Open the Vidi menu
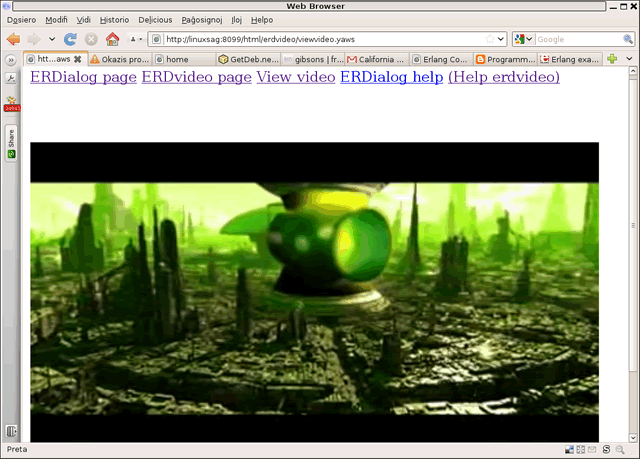640x459 pixels. point(84,20)
